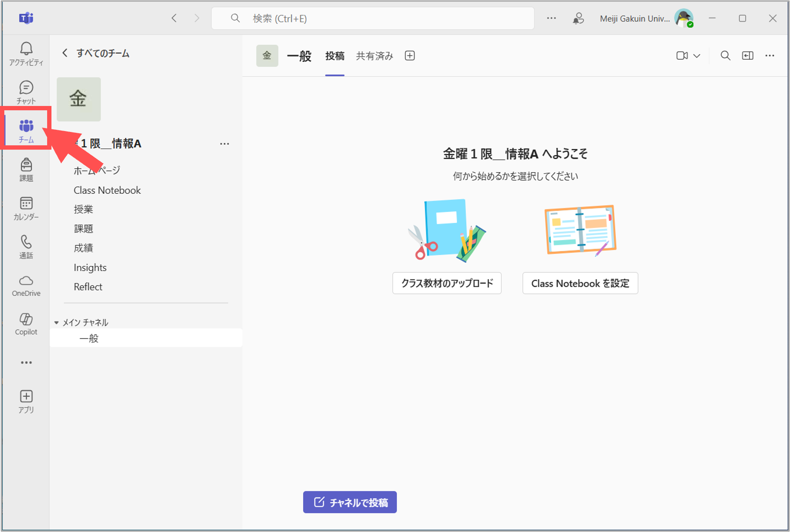Expand the meeting video dropdown arrow
Viewport: 790px width, 532px height.
click(697, 56)
